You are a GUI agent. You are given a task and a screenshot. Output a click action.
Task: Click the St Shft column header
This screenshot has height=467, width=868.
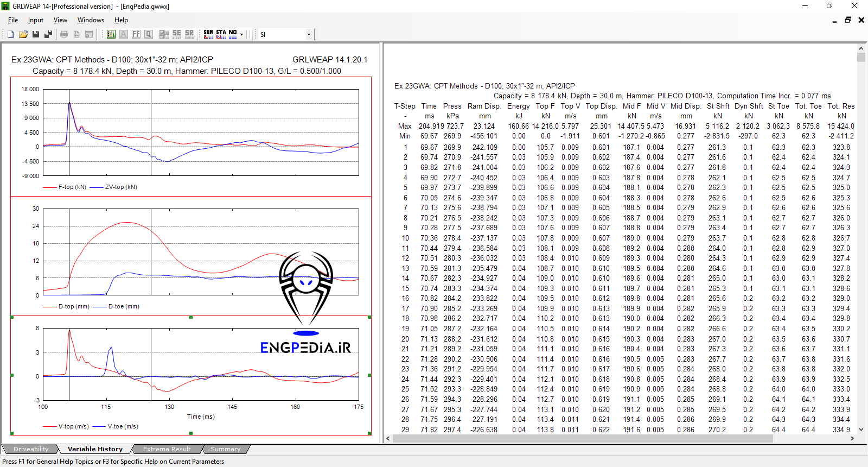718,106
